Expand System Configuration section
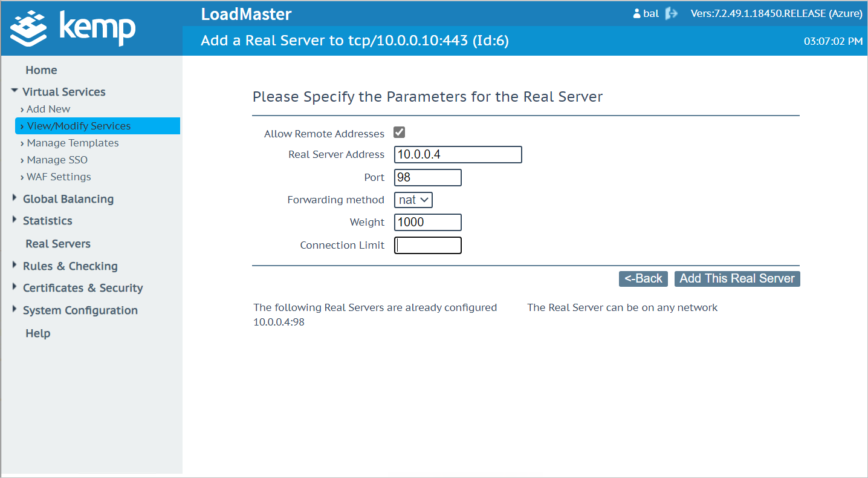Screen dimensions: 868x478 pyautogui.click(x=80, y=310)
